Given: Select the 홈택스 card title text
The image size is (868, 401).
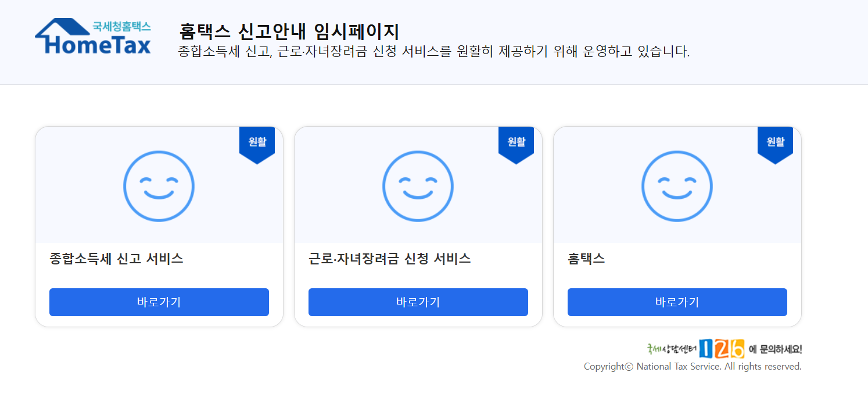Looking at the screenshot, I should point(586,259).
